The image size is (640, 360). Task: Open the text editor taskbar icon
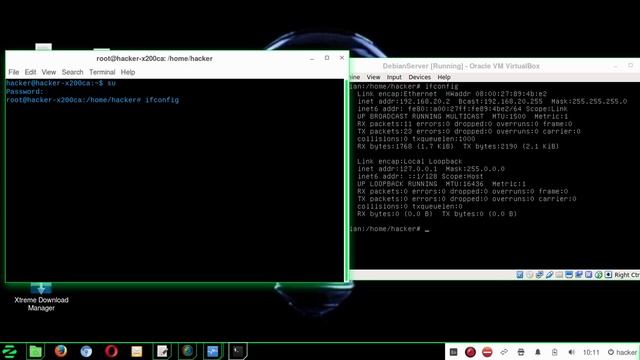[162, 351]
